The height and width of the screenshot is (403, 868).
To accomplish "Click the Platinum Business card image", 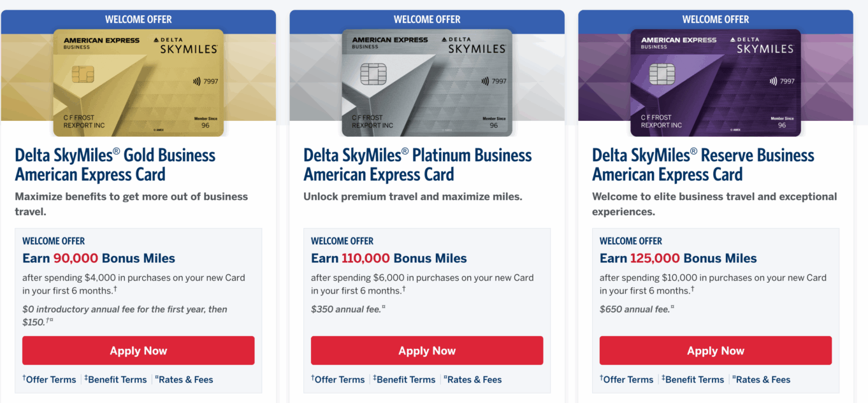I will click(427, 82).
